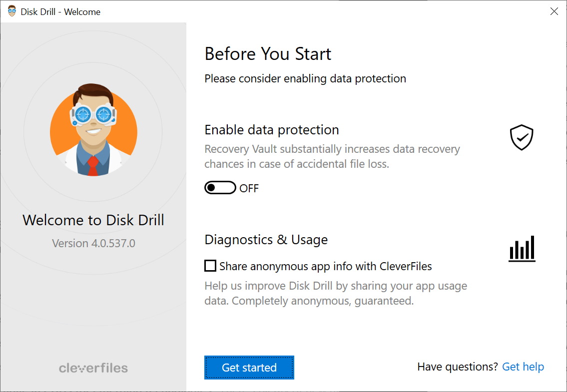This screenshot has height=392, width=567.
Task: Click Please consider enabling data protection text
Action: point(305,79)
